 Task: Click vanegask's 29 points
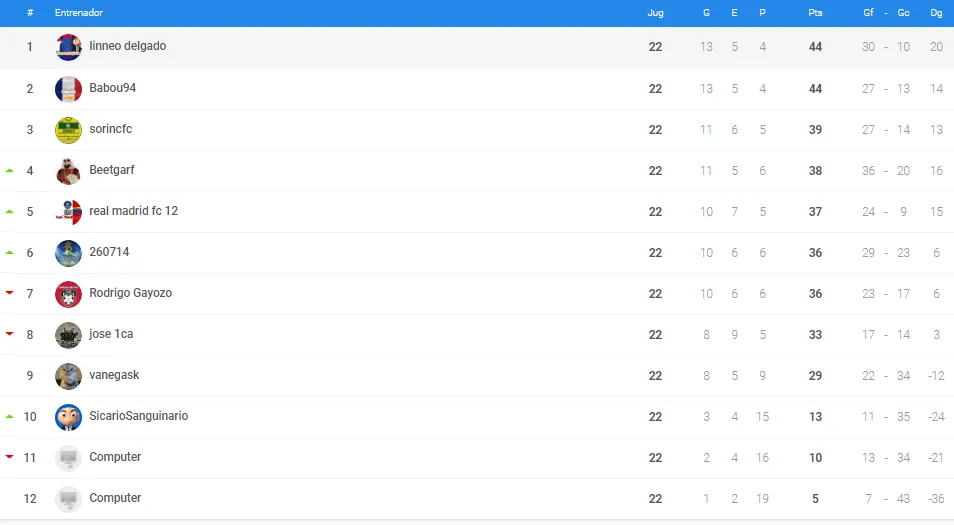click(x=815, y=376)
